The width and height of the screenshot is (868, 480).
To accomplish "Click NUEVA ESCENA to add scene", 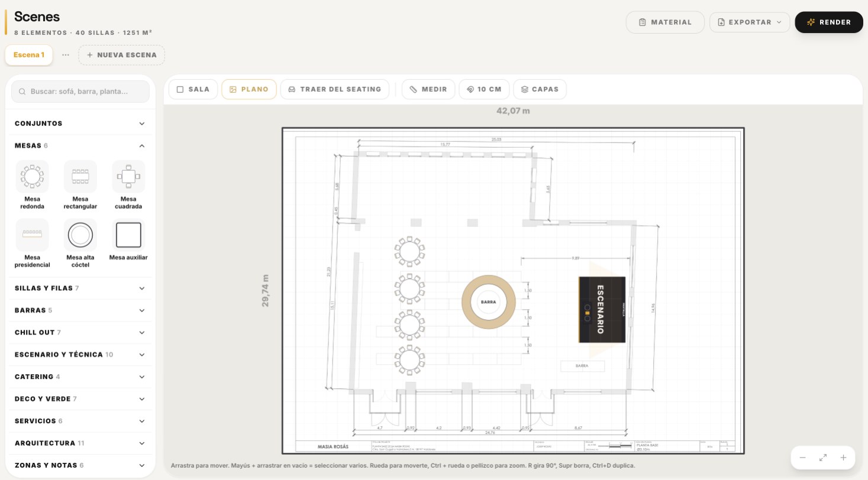I will [x=122, y=55].
